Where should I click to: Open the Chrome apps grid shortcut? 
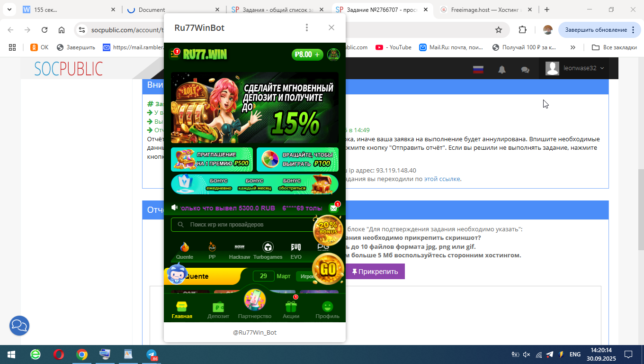12,47
